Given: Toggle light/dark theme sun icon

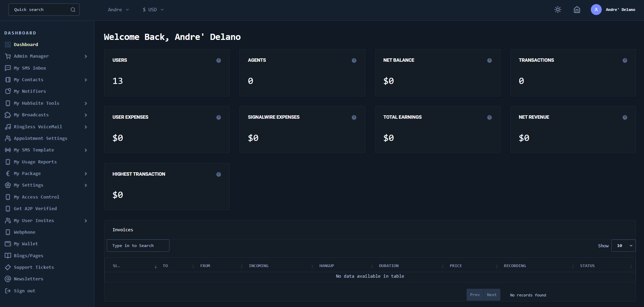Looking at the screenshot, I should pos(558,10).
